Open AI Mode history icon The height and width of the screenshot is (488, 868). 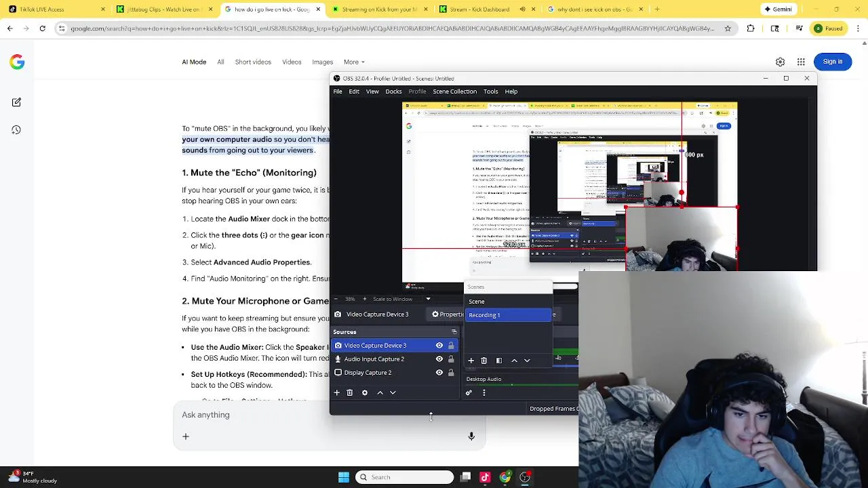(16, 129)
